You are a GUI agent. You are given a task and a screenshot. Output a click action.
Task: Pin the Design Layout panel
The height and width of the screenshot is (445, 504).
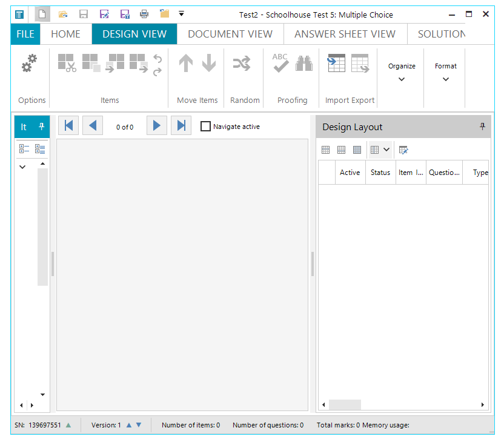[x=482, y=127]
